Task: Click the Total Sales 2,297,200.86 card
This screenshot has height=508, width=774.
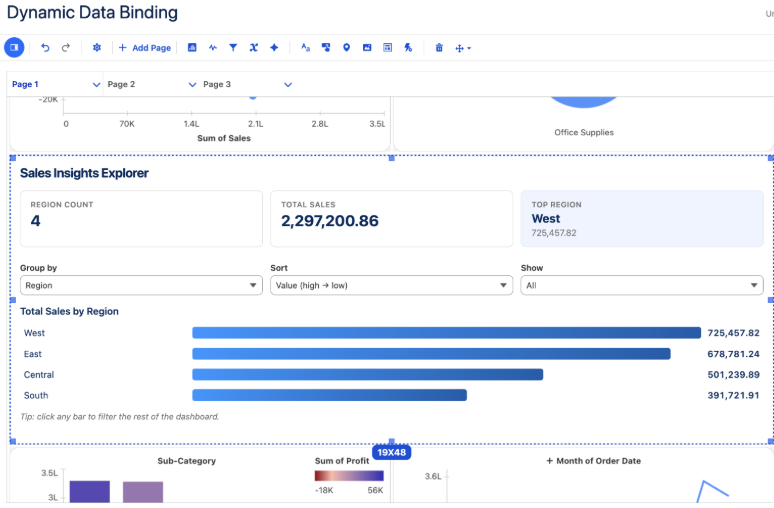Action: (x=391, y=219)
